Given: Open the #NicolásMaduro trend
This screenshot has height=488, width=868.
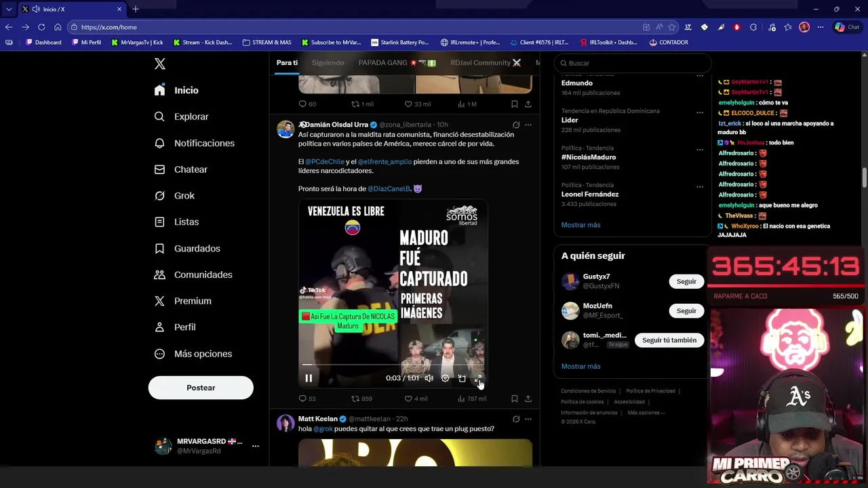Looking at the screenshot, I should coord(589,157).
